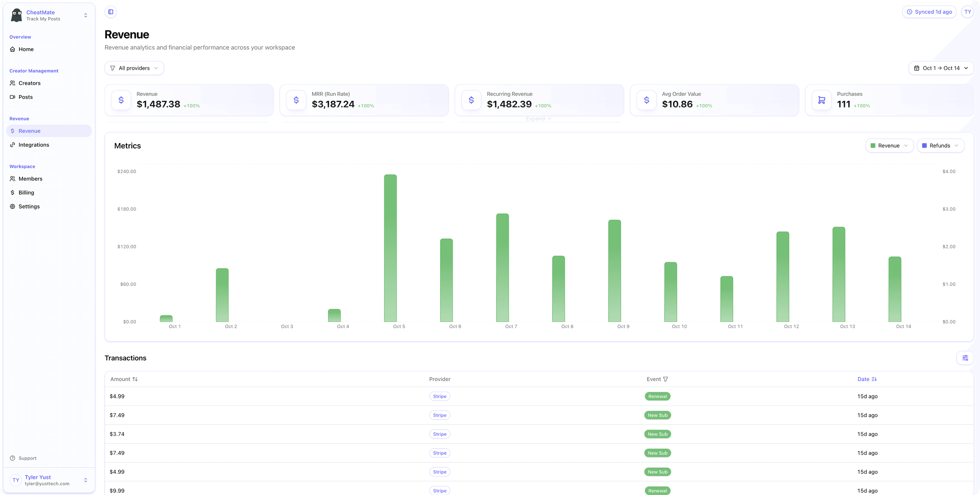Open the sidebar collapse icon at top left
Viewport: 980px width, 495px height.
[110, 11]
